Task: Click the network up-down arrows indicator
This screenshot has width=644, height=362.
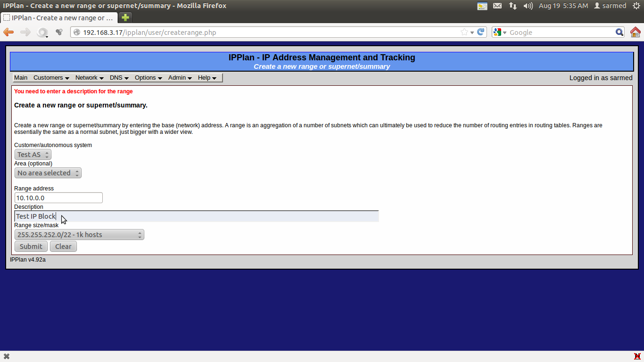Action: click(512, 6)
